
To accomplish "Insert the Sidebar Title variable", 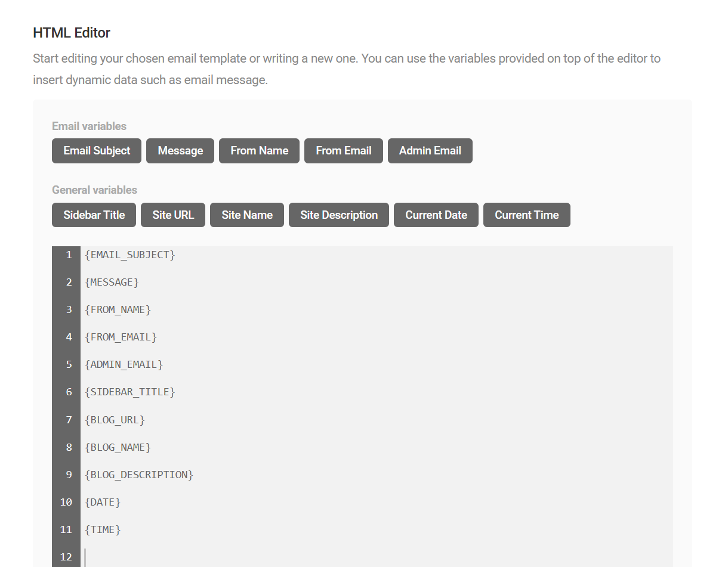I will point(94,215).
